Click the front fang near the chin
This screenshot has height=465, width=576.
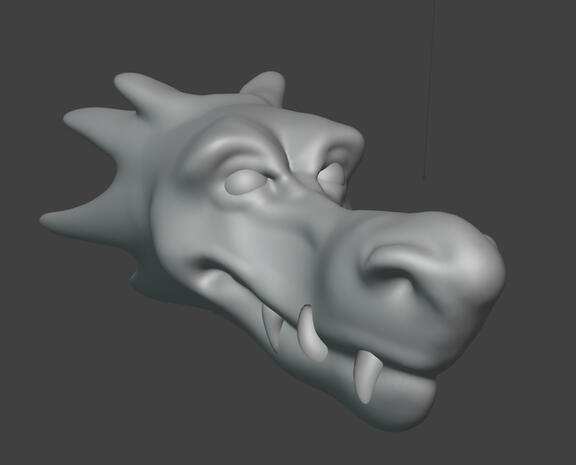point(366,376)
